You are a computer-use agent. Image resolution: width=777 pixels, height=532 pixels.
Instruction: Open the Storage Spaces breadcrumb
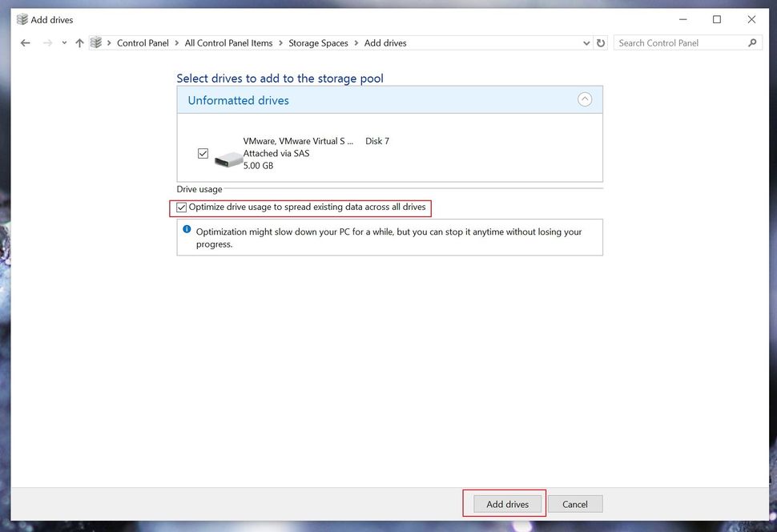click(x=318, y=42)
